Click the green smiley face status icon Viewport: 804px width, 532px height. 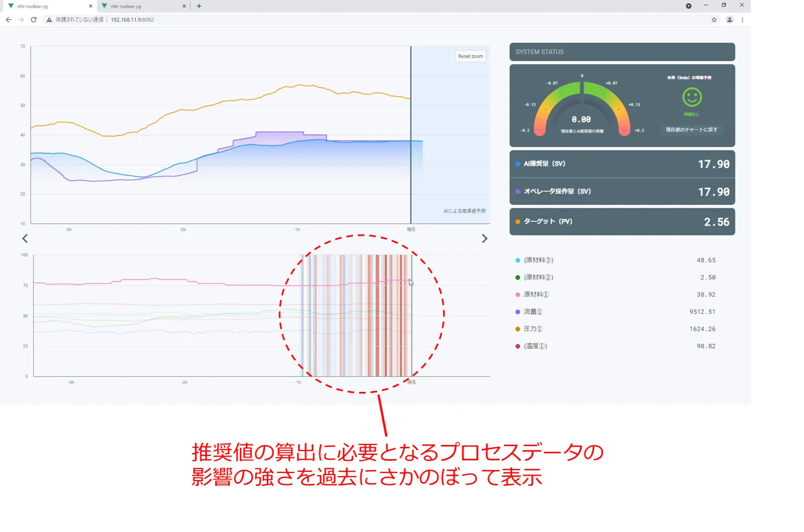point(692,97)
